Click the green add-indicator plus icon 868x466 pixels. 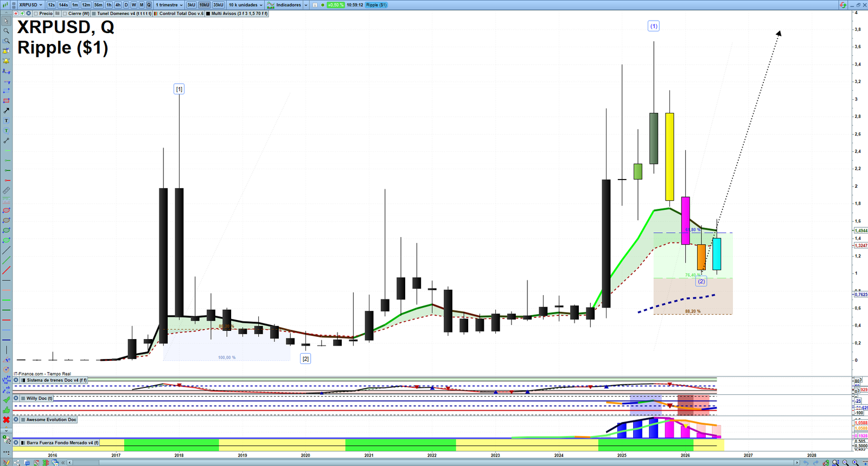coord(22,14)
